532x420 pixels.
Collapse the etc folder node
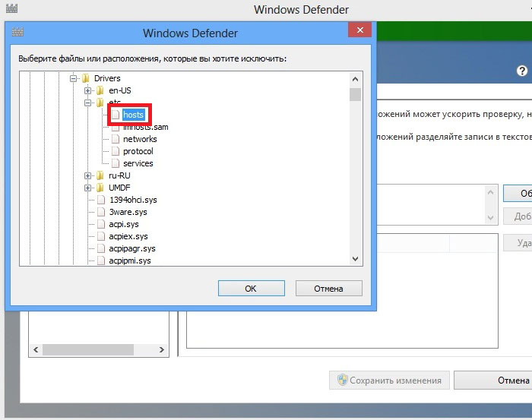(x=88, y=103)
